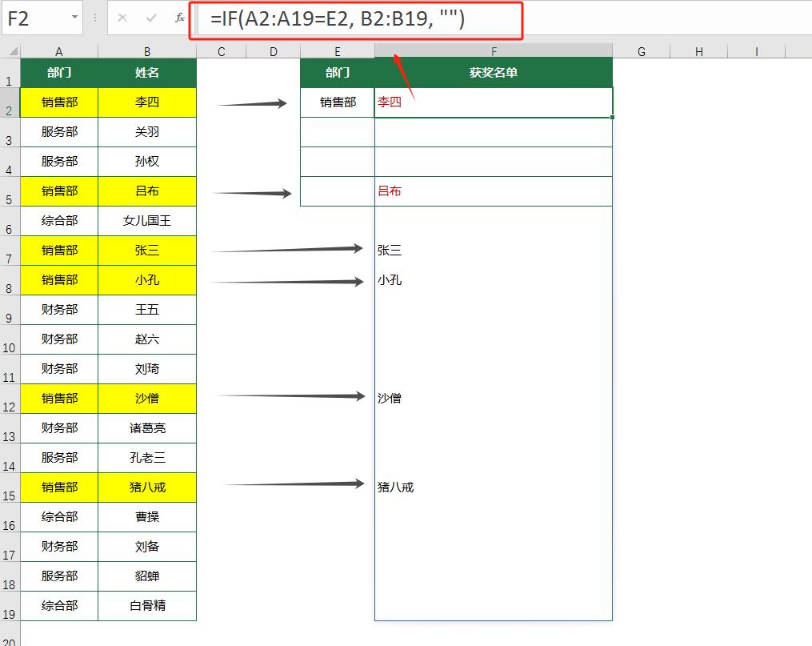Click cell with name 诸葛亮

[x=147, y=428]
